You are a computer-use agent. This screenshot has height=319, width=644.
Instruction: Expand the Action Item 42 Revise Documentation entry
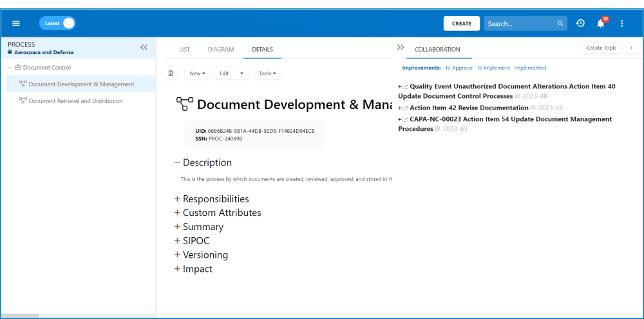coord(400,108)
